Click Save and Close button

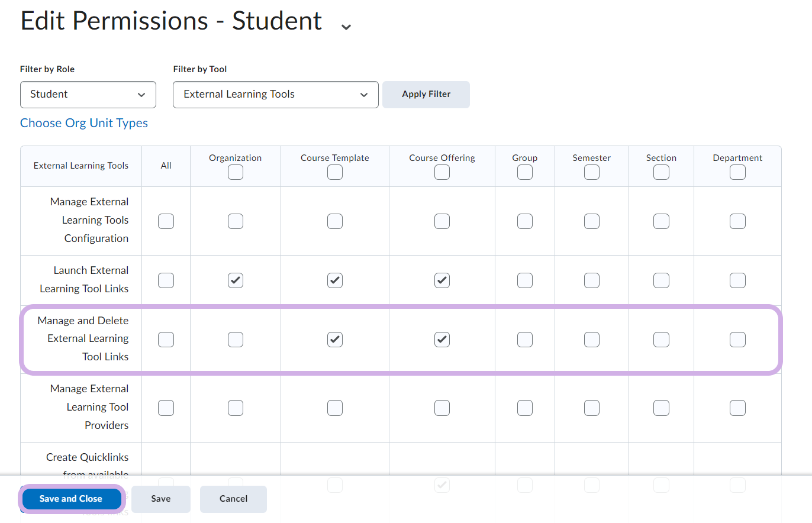71,499
